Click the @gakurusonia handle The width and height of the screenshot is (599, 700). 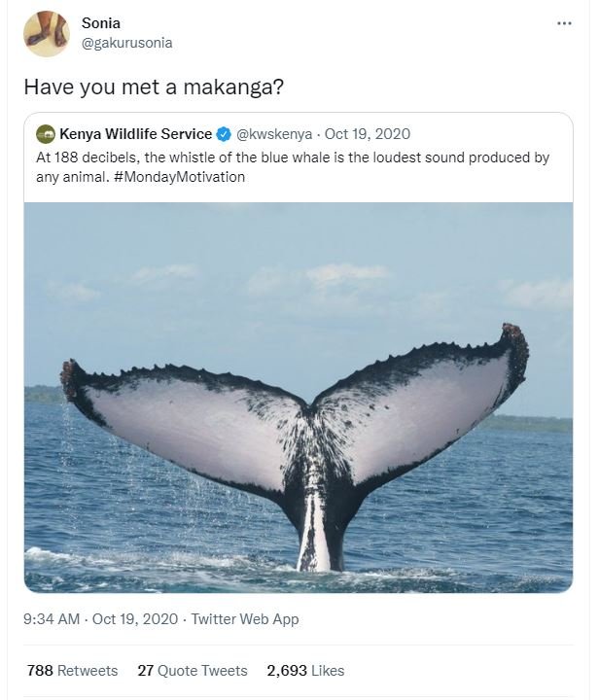tap(127, 43)
